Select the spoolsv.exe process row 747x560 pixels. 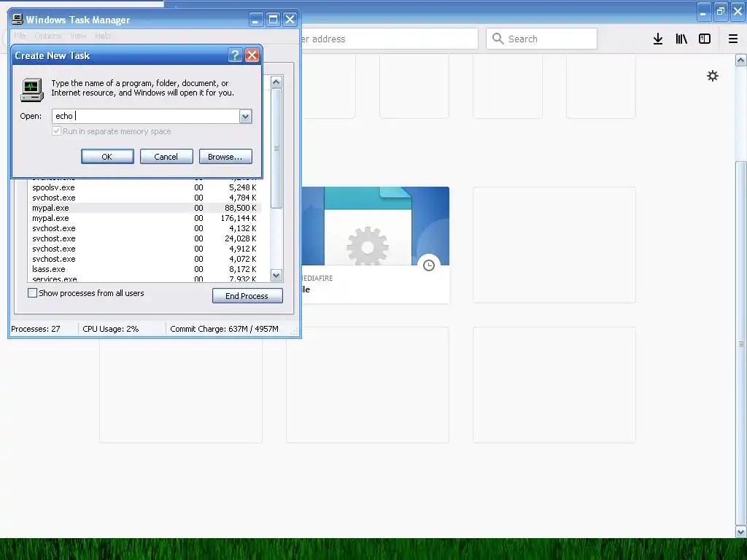tap(144, 187)
